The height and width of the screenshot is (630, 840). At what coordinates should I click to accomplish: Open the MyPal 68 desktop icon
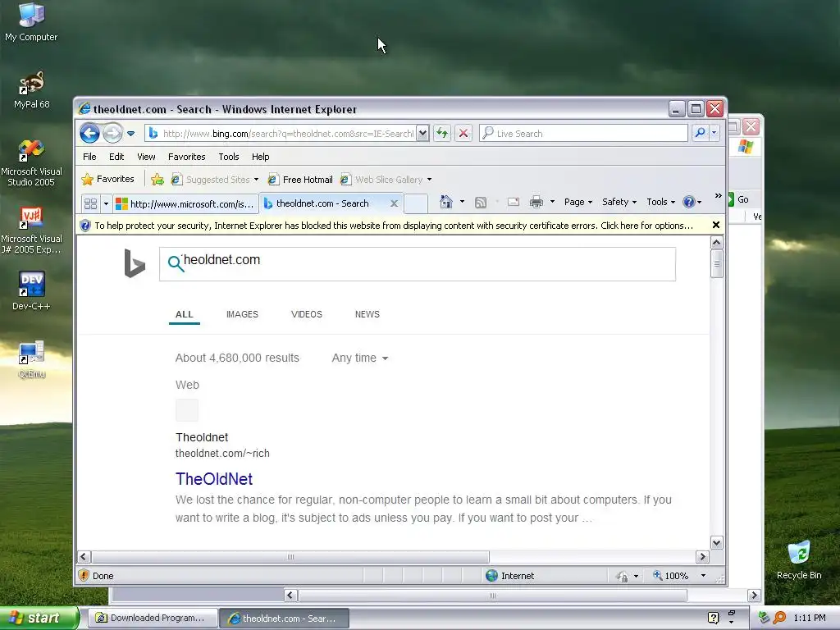32,90
